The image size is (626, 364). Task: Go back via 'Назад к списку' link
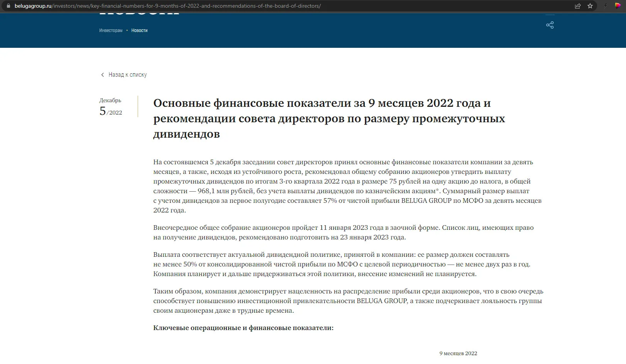click(127, 75)
